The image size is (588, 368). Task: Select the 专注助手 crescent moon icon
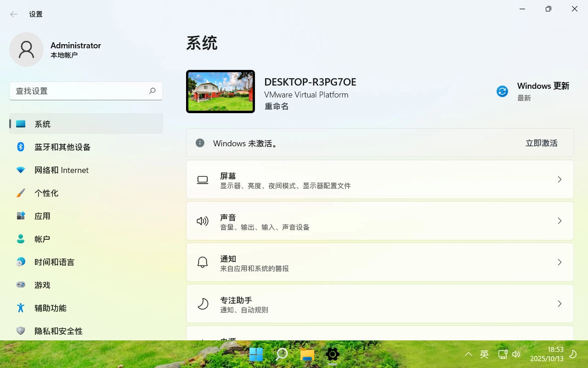pyautogui.click(x=202, y=304)
